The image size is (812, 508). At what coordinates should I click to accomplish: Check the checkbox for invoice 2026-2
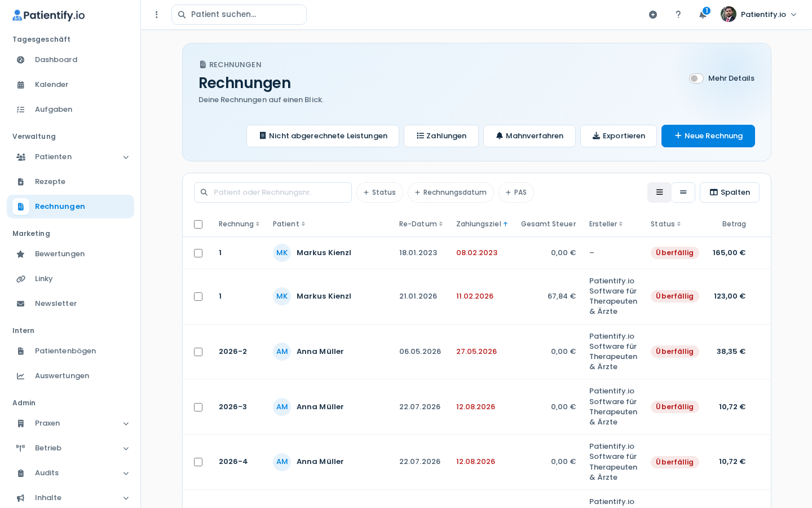pos(198,352)
